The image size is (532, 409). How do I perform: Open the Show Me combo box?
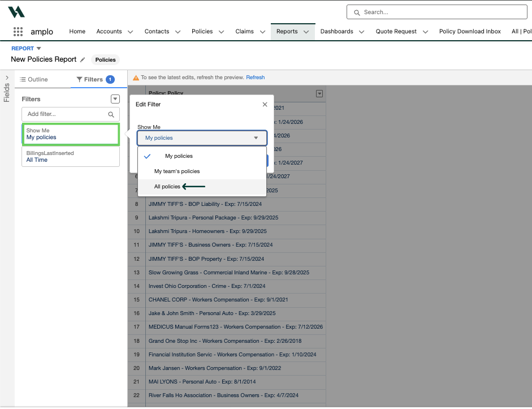[x=202, y=138]
